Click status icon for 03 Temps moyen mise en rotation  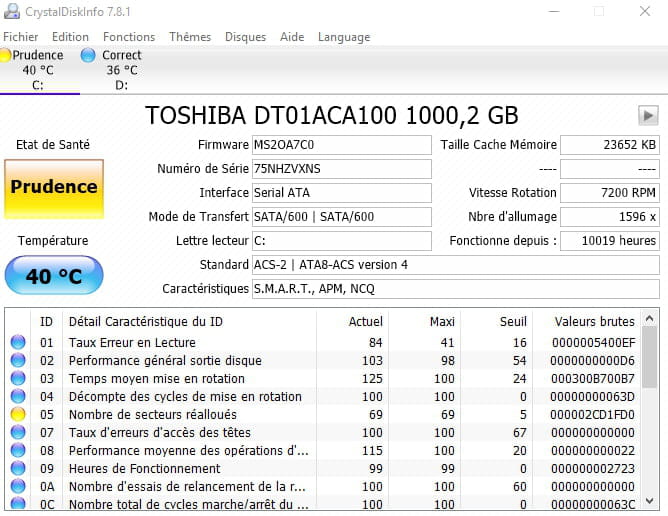[18, 378]
